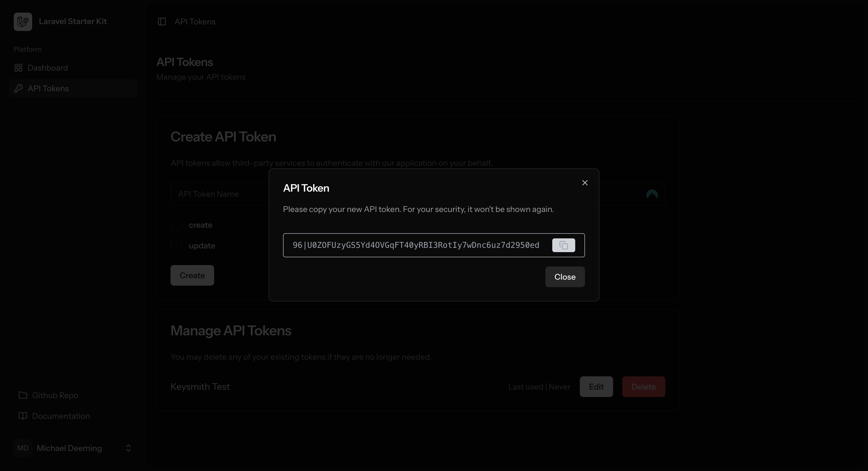Toggle the sidebar panel icon
The image size is (868, 471).
click(x=162, y=22)
